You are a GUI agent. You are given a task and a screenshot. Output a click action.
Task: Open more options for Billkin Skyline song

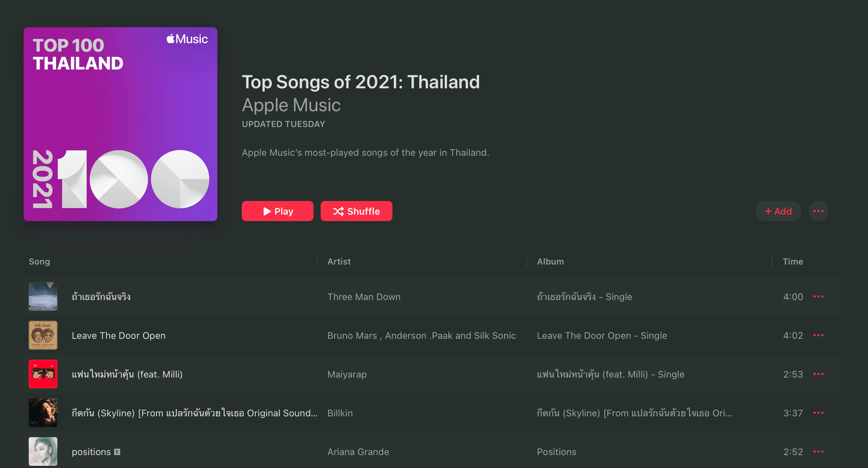[818, 413]
